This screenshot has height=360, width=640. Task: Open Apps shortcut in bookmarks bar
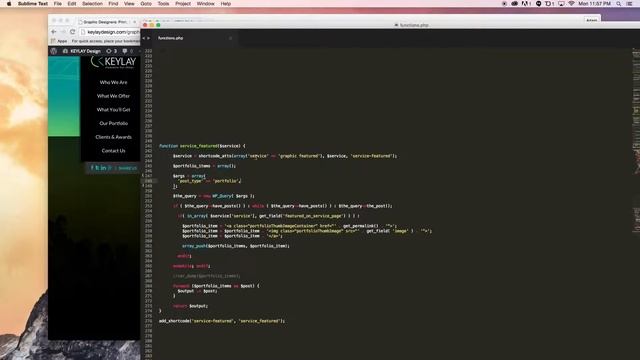[60, 41]
